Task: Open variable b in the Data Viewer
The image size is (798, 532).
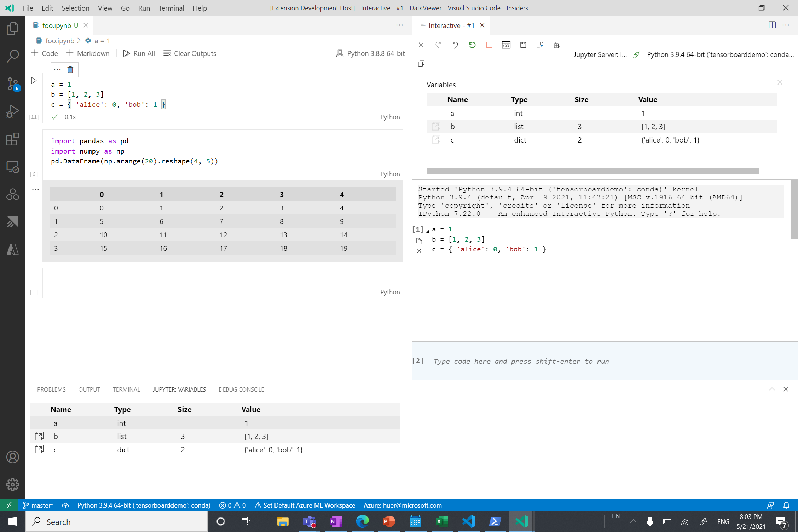Action: 436,126
